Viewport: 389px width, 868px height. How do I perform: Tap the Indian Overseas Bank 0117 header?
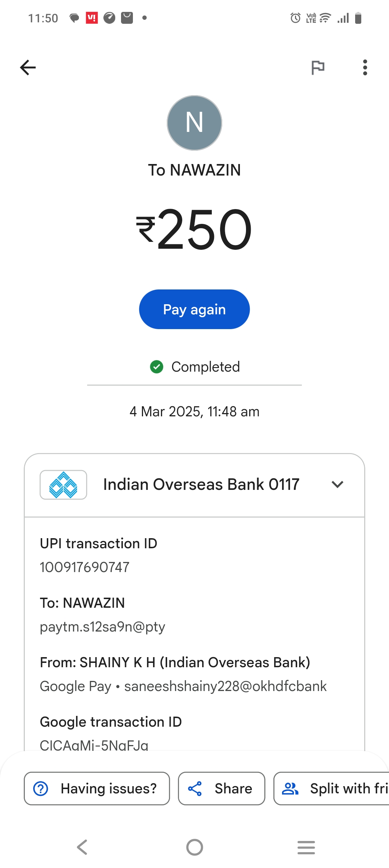[201, 484]
